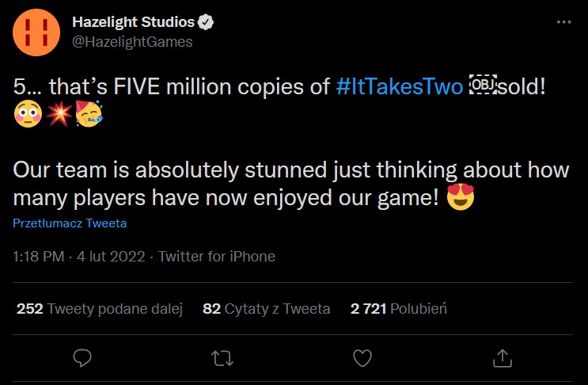Image resolution: width=588 pixels, height=385 pixels.
Task: Click the party face emoji
Action: [x=89, y=116]
